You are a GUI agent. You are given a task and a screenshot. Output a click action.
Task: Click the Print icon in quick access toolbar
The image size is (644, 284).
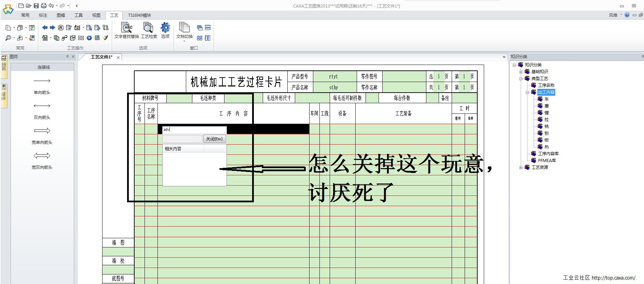44,6
